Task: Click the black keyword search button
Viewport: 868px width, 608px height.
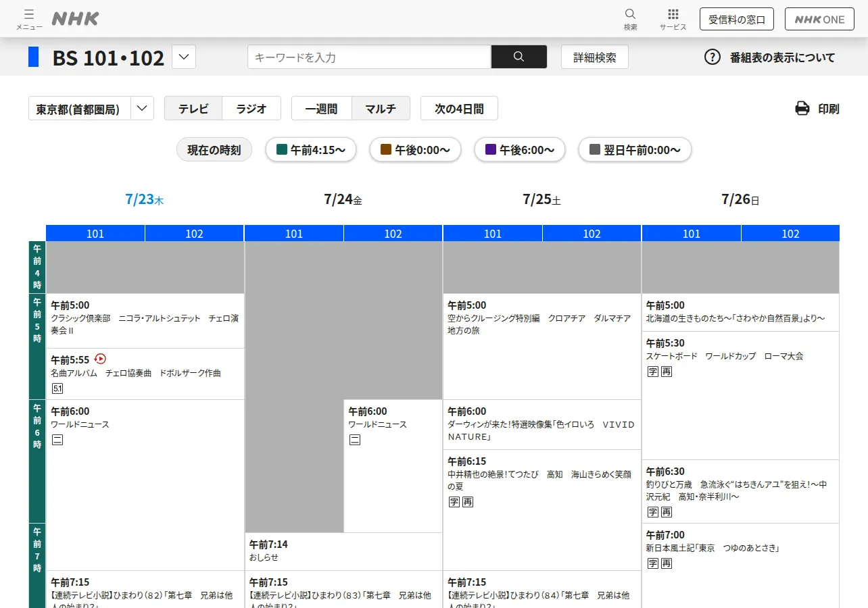Action: (519, 57)
